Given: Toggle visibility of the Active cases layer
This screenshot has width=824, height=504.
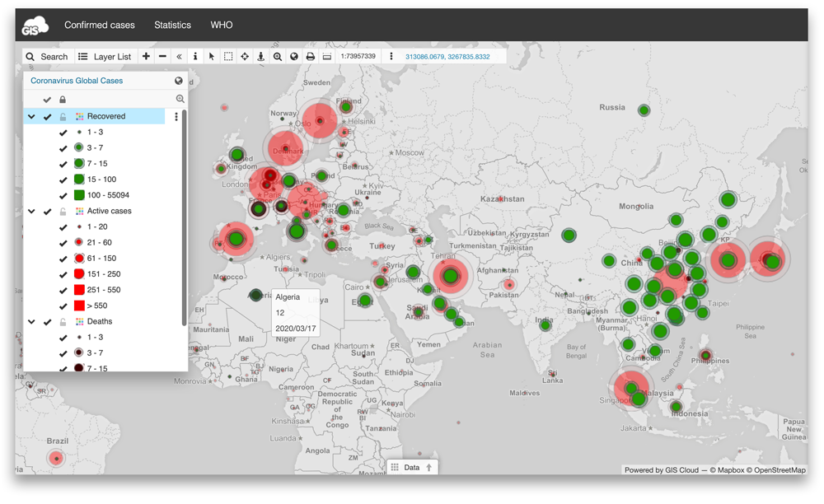Looking at the screenshot, I should (47, 211).
